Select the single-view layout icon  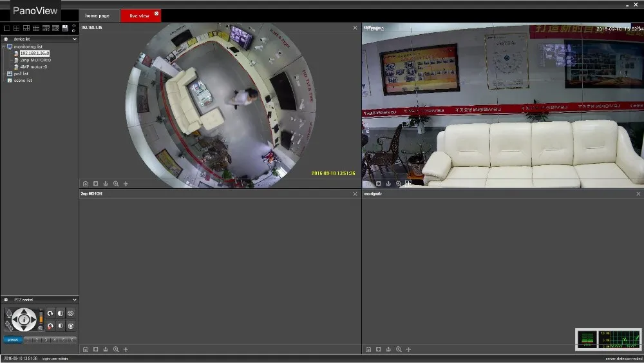[x=6, y=28]
